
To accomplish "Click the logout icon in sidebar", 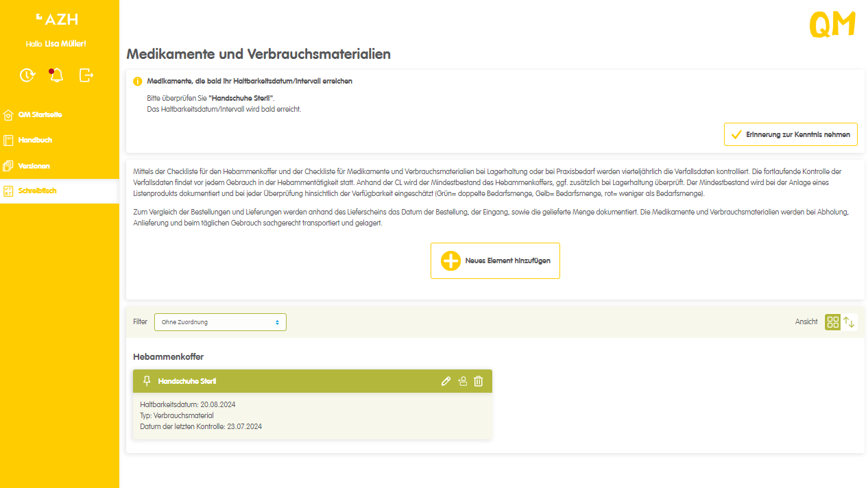I will click(86, 75).
